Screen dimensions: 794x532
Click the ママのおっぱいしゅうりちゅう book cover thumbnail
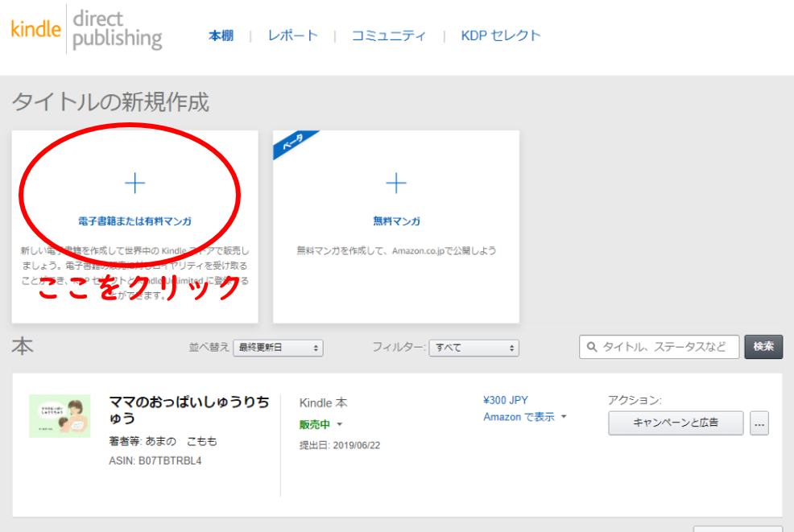[60, 416]
